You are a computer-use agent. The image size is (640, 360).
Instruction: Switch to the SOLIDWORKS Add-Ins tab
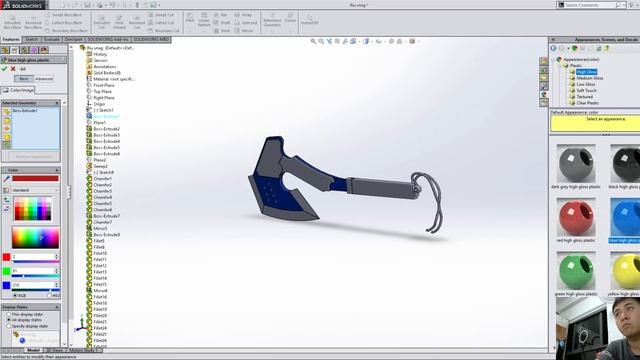[108, 40]
